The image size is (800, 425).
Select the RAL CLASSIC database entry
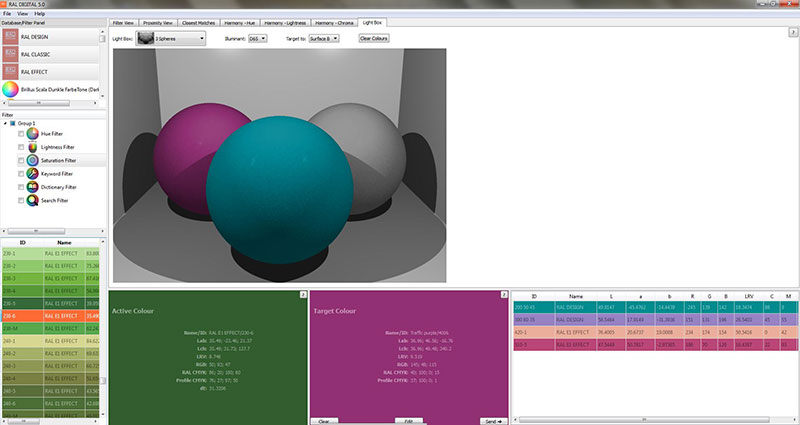point(51,55)
